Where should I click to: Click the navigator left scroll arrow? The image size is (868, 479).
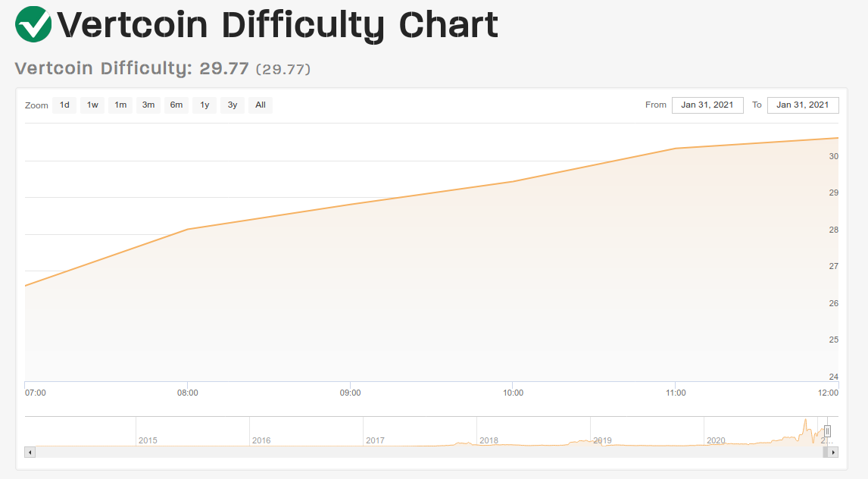[30, 452]
